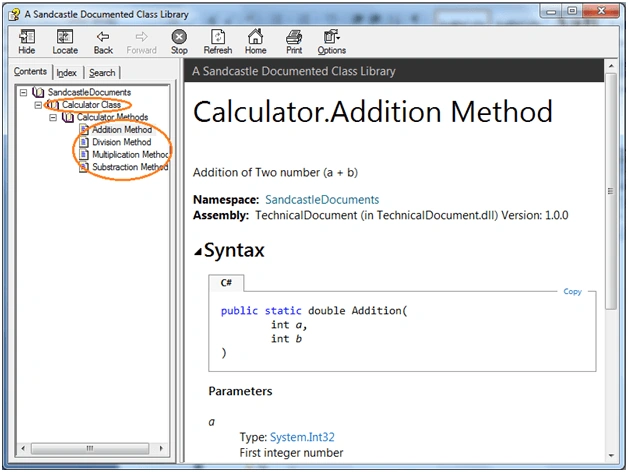Click the Multiplication Method page icon

84,154
